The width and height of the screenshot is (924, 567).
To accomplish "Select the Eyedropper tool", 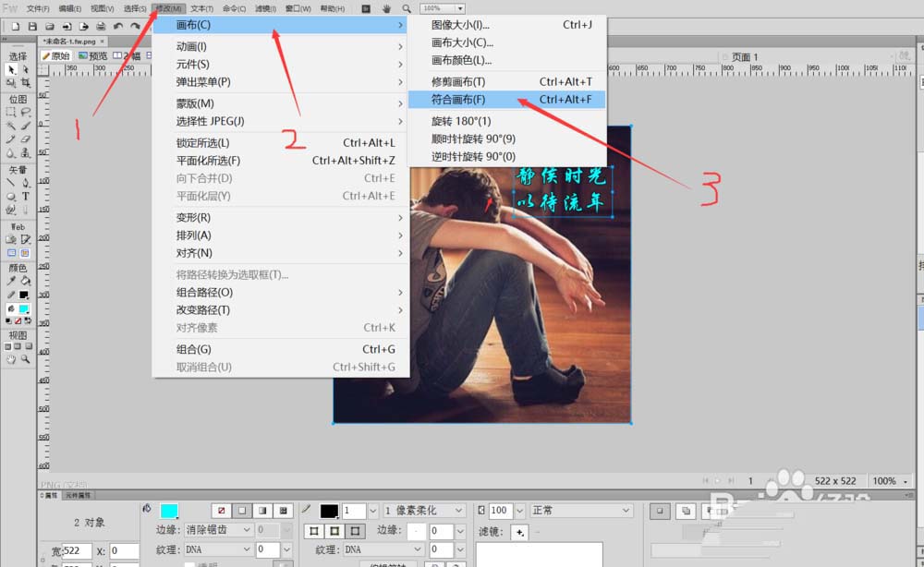I will click(11, 281).
